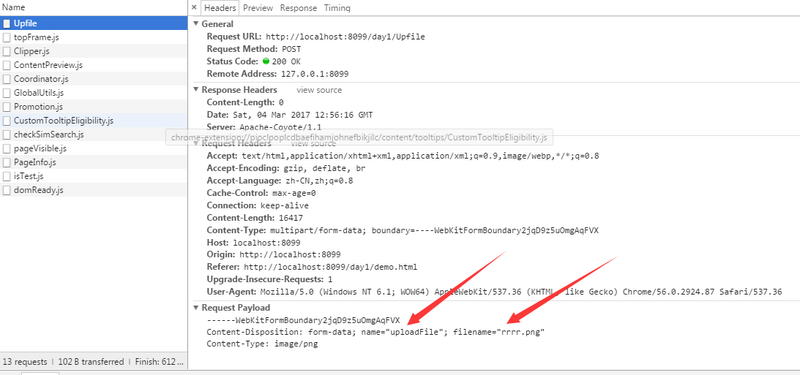Click the 102 B transferred status entry
This screenshot has width=800, height=375.
91,362
